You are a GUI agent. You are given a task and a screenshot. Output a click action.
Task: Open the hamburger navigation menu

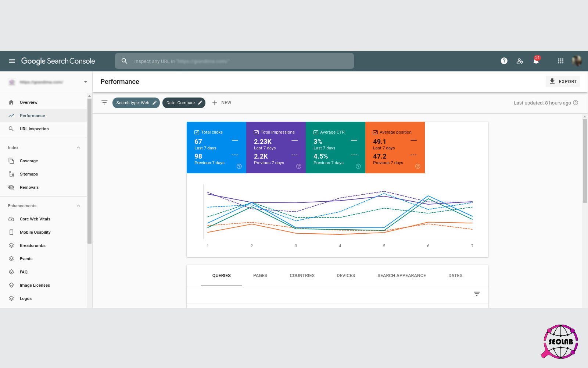click(12, 61)
